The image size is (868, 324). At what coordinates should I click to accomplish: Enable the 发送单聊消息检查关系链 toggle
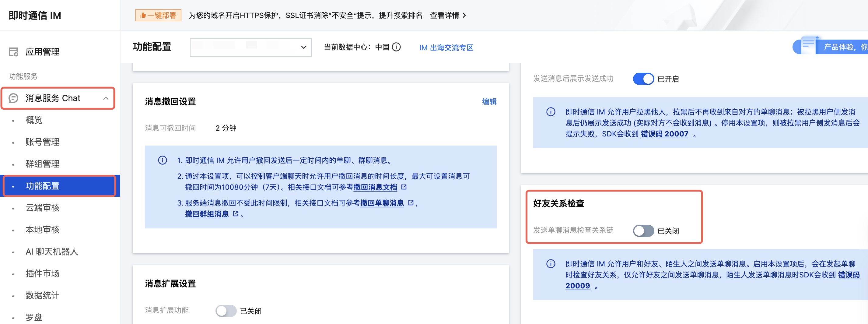click(643, 231)
